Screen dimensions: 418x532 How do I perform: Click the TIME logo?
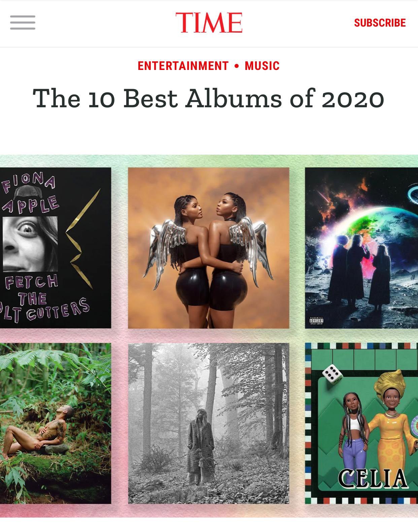(209, 23)
